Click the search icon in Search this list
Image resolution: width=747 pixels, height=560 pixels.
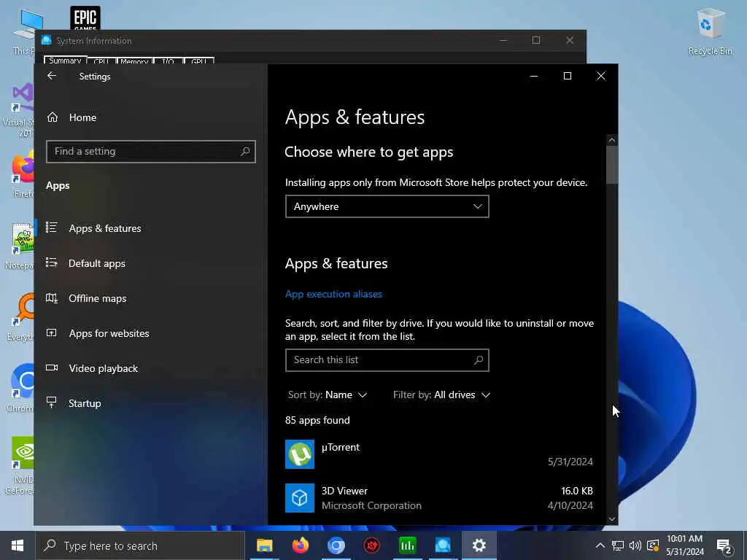479,360
